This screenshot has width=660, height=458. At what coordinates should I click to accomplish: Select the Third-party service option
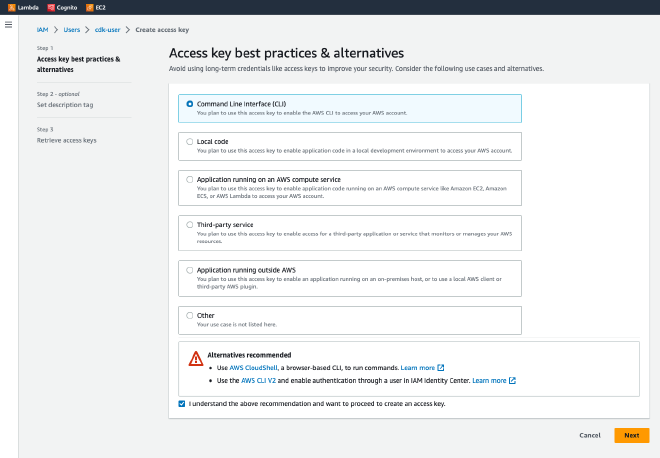click(190, 224)
